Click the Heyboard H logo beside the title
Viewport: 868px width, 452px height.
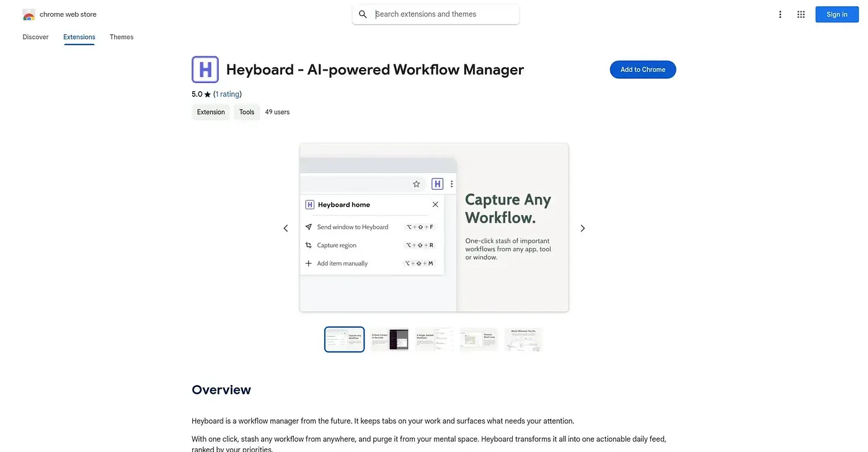click(205, 69)
